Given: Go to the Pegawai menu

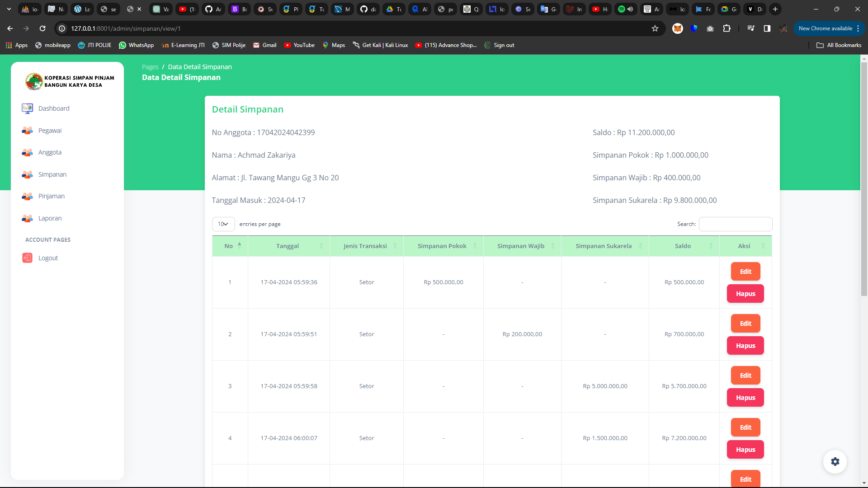Looking at the screenshot, I should point(50,131).
